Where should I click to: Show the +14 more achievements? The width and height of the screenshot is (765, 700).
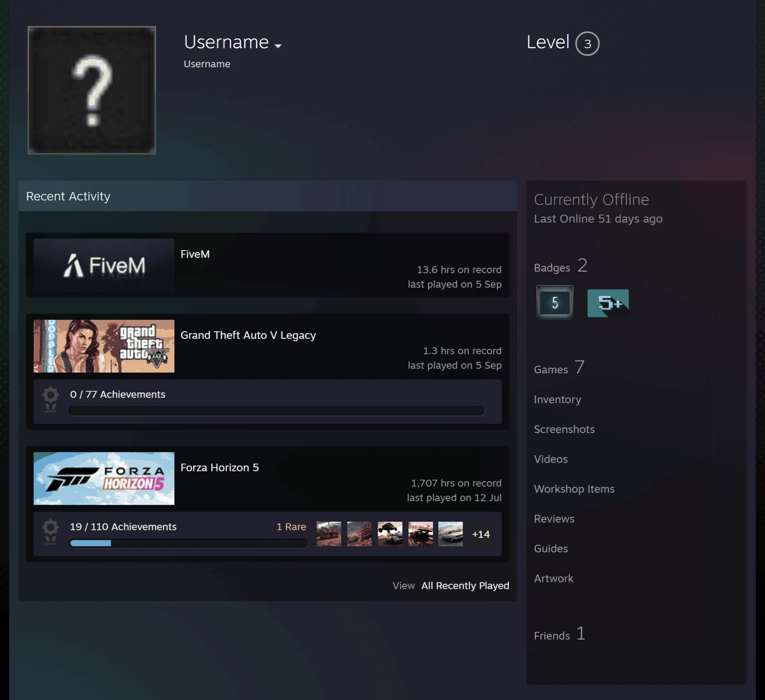tap(481, 534)
